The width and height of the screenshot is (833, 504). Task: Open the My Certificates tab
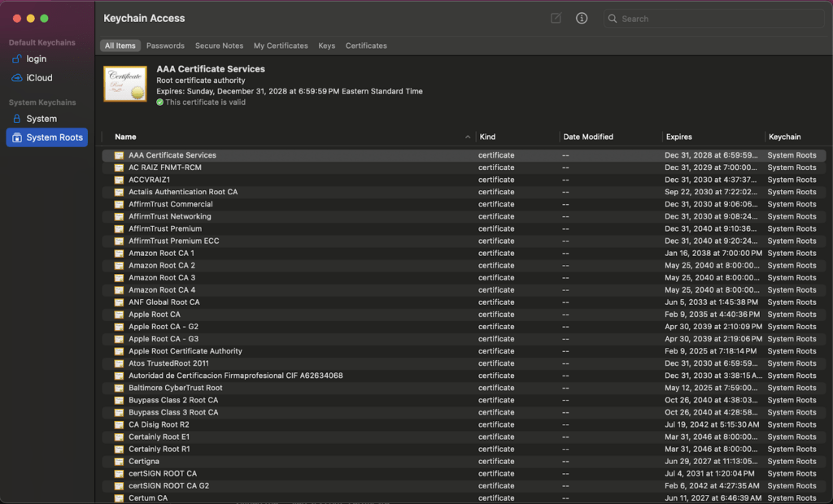coord(281,46)
